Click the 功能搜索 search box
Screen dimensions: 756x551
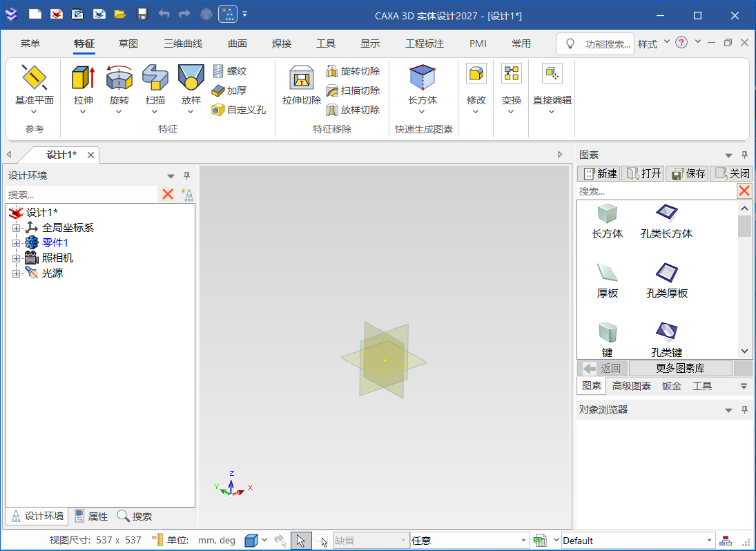(595, 44)
